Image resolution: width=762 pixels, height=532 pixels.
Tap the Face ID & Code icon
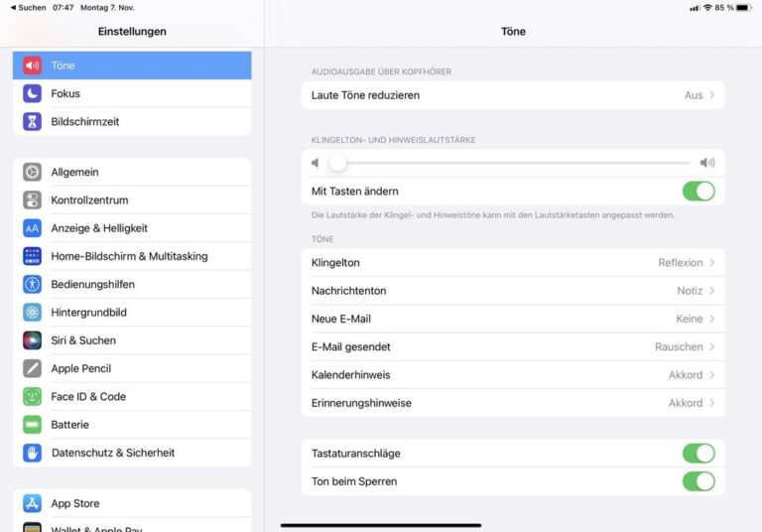click(x=33, y=396)
